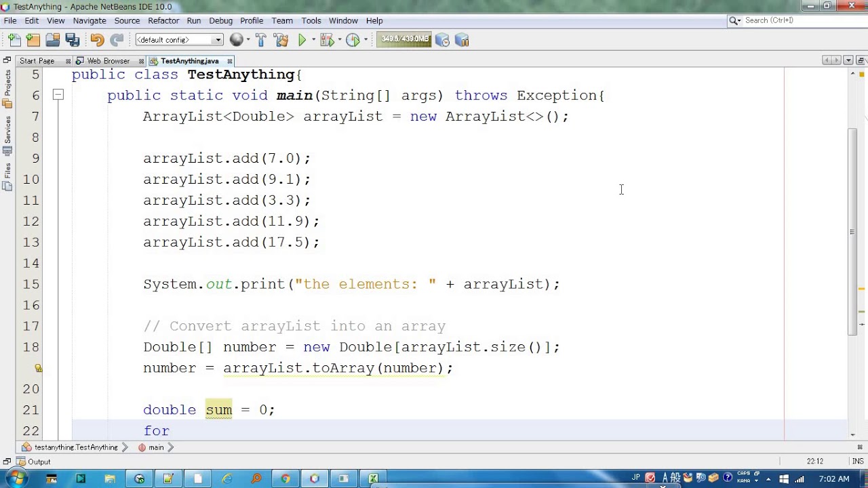Open Google Chrome from the taskbar
The image size is (868, 488).
tap(285, 479)
